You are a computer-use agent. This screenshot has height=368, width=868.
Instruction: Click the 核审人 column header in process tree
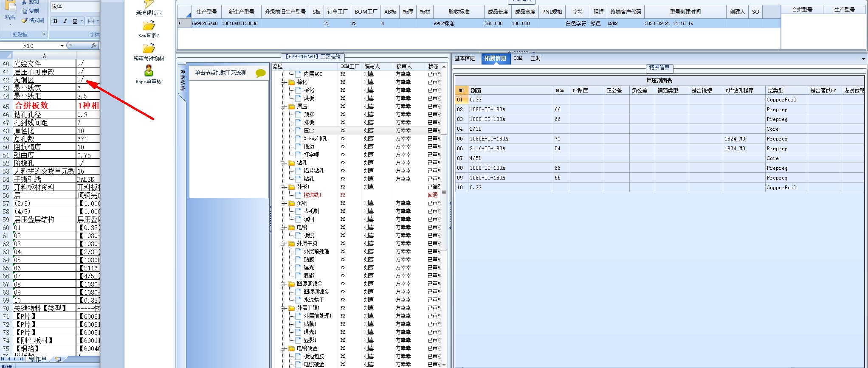(x=409, y=66)
